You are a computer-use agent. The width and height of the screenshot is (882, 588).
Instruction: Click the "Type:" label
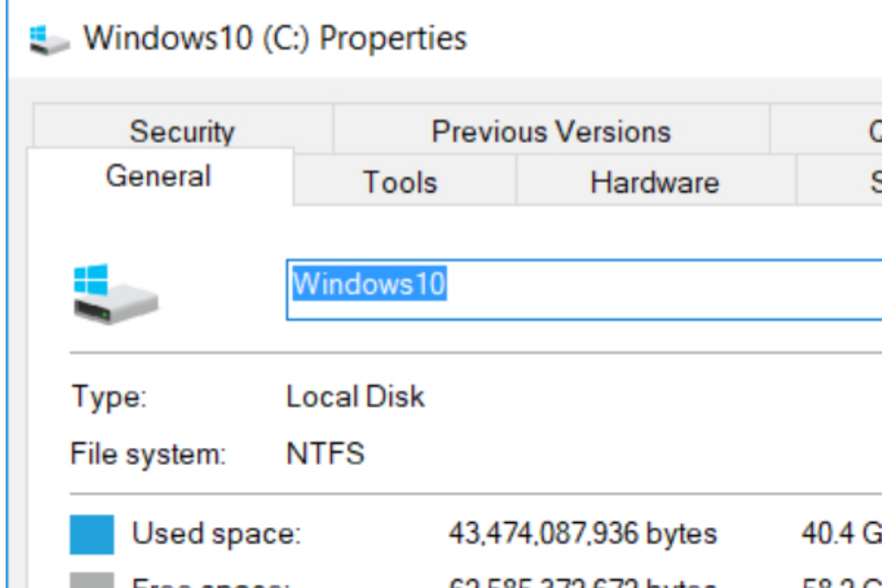pyautogui.click(x=109, y=397)
